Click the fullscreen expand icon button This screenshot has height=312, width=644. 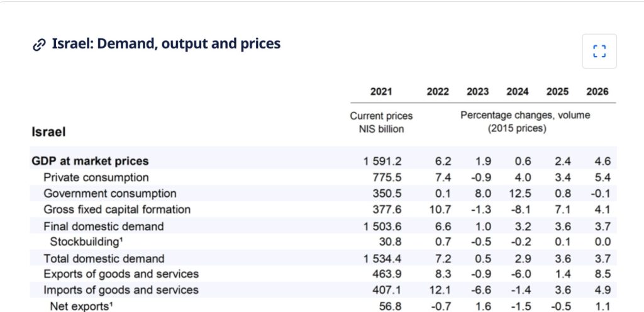pyautogui.click(x=599, y=51)
